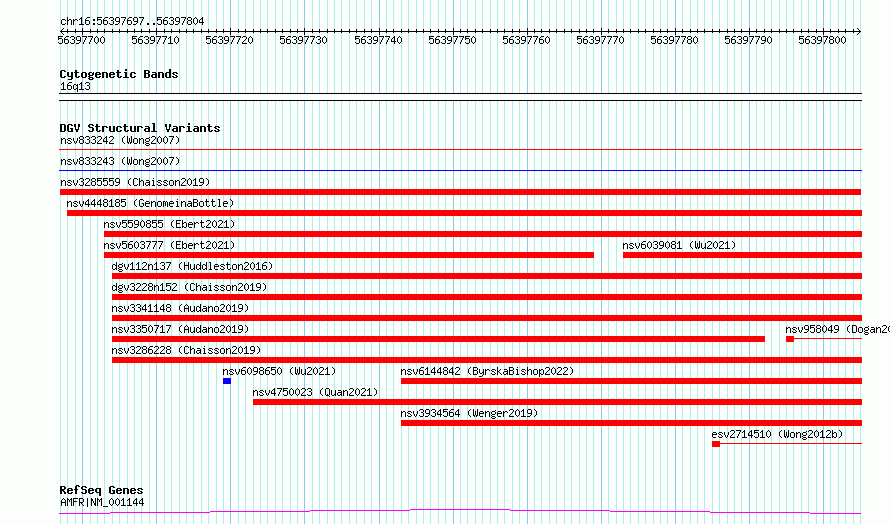This screenshot has width=890, height=524.
Task: Click ruler position 56397700
Action: [82, 40]
